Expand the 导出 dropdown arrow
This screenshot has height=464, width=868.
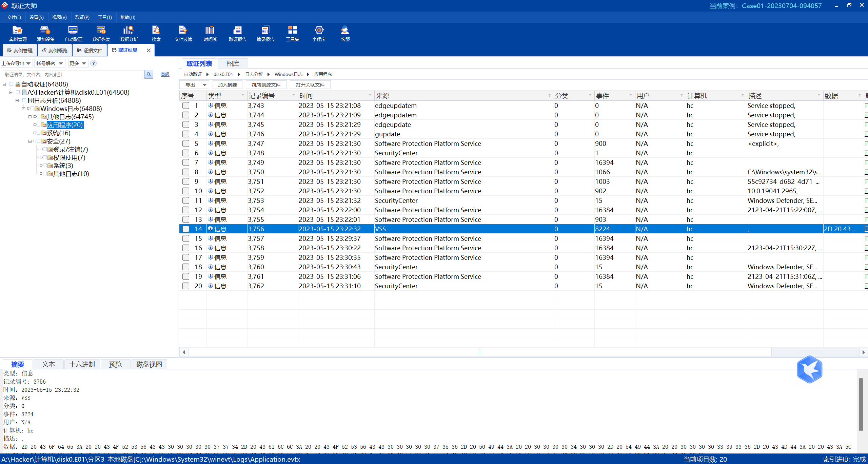click(x=204, y=85)
